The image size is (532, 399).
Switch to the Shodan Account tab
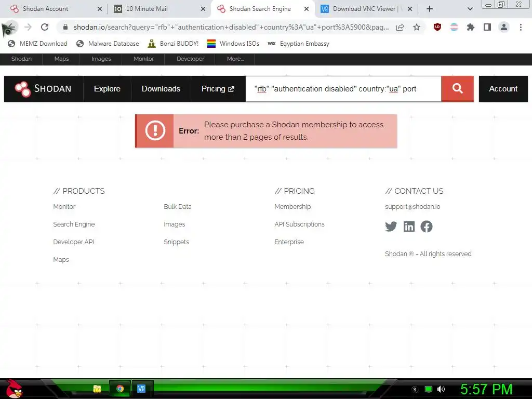tap(45, 9)
